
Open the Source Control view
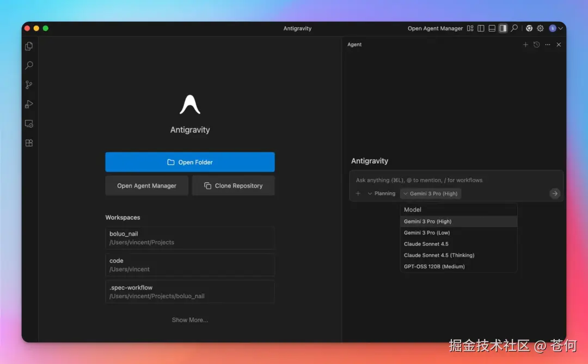click(29, 85)
